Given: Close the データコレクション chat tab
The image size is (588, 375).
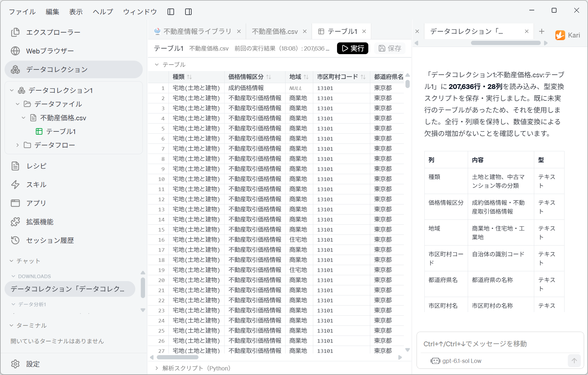Looking at the screenshot, I should click(x=526, y=31).
